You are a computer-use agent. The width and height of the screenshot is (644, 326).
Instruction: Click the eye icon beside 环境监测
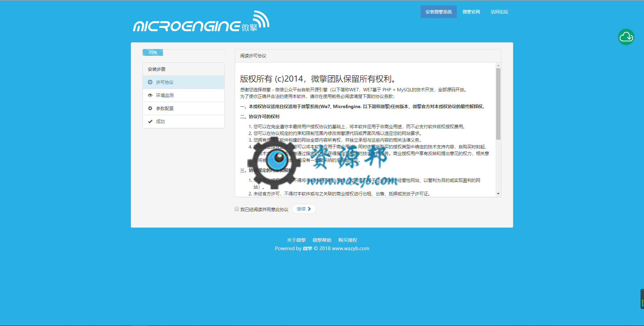pos(150,95)
